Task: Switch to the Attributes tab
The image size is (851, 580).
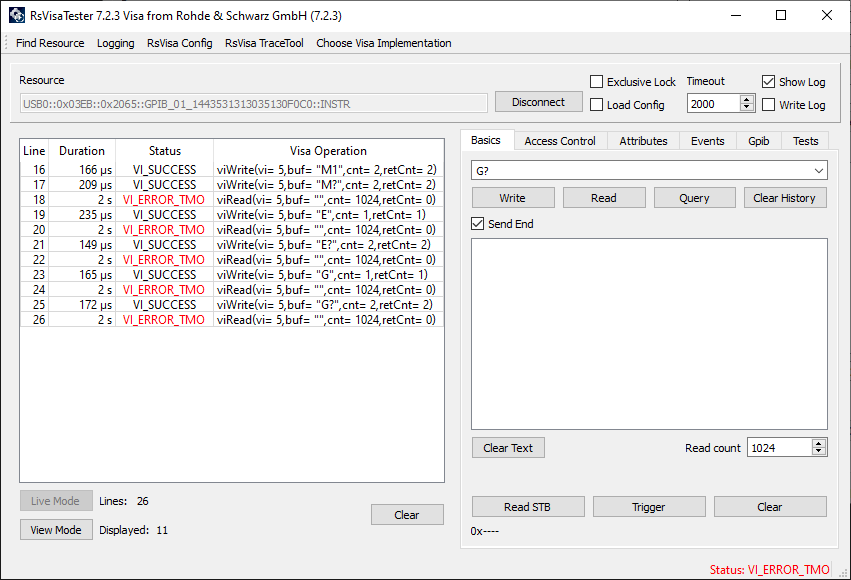Action: click(x=643, y=141)
